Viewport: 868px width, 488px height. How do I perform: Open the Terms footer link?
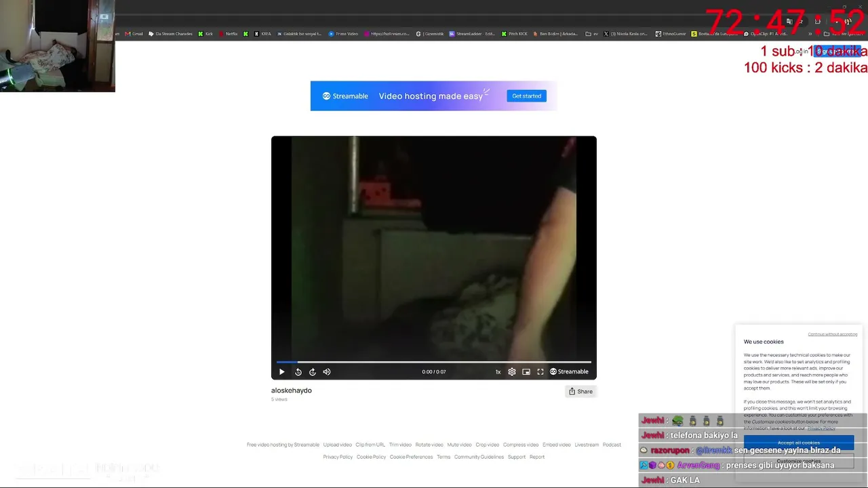tap(443, 457)
